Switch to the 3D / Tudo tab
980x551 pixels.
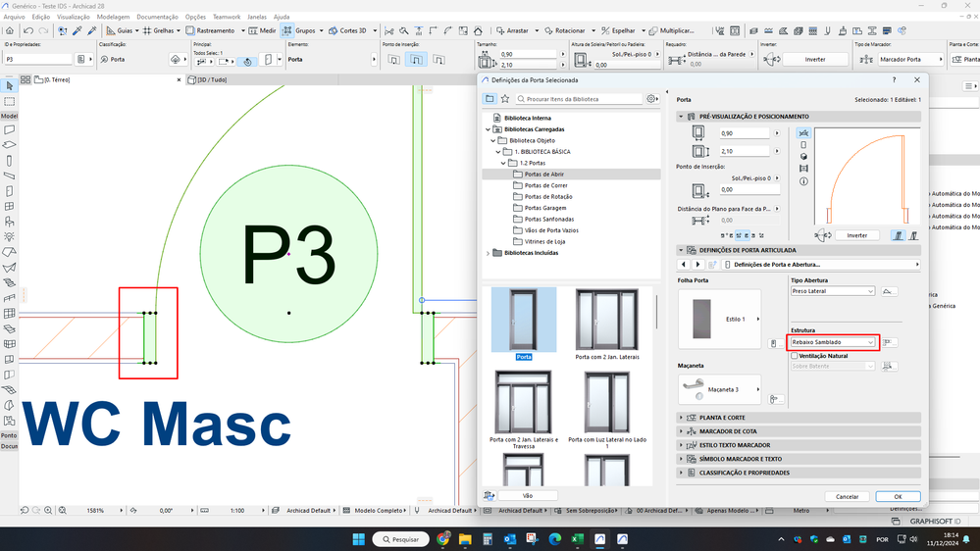pos(213,79)
